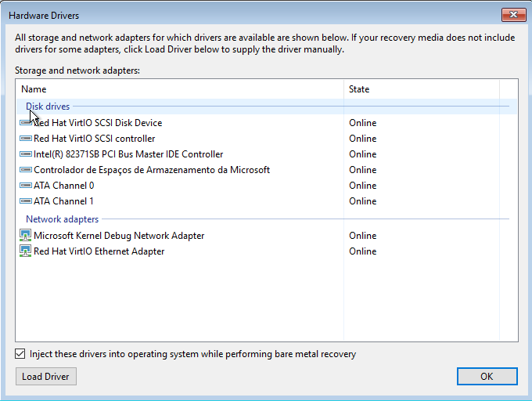Click Online state of Intel 82371SB IDE Controller
The width and height of the screenshot is (532, 401).
pyautogui.click(x=363, y=154)
